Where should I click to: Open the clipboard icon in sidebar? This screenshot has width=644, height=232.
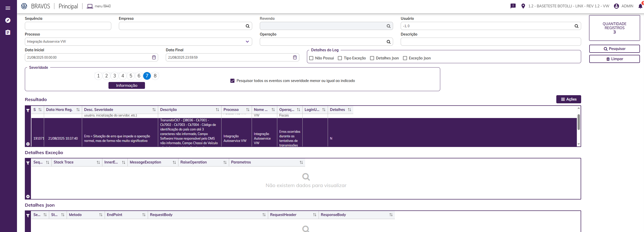(x=8, y=32)
